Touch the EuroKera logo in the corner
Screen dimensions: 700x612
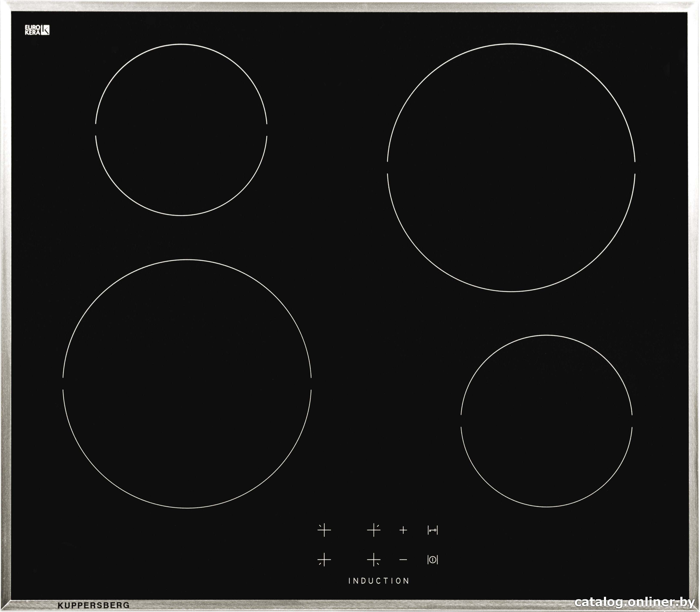pos(37,30)
